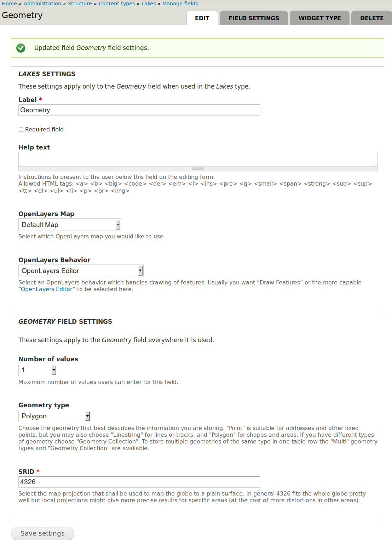
Task: Open the OpenLayers Map dropdown
Action: click(70, 225)
